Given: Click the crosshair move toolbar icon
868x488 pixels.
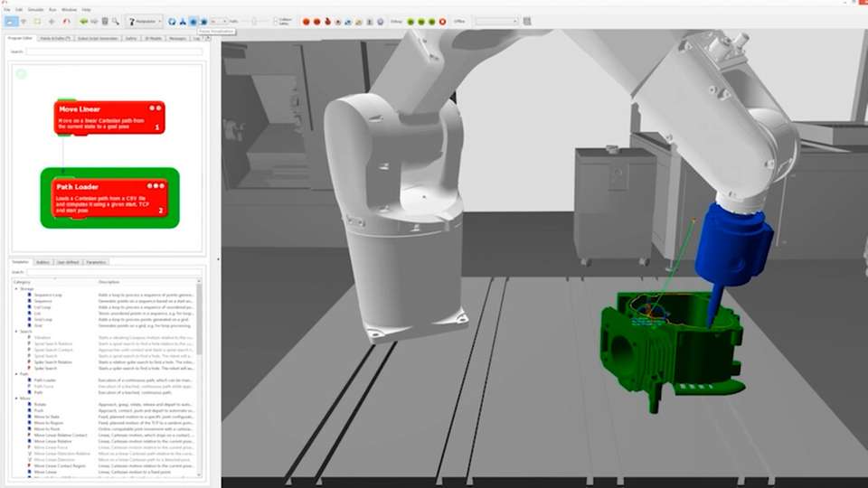Looking at the screenshot, I should [x=52, y=22].
